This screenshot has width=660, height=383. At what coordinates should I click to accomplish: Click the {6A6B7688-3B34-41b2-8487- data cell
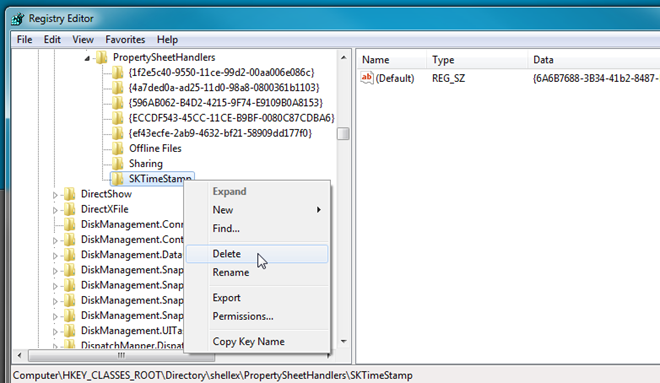(595, 78)
